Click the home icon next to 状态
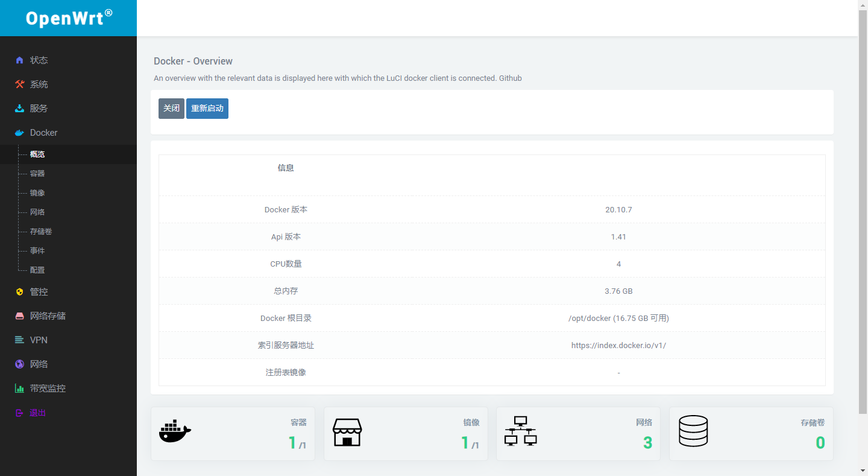This screenshot has height=476, width=868. click(19, 60)
